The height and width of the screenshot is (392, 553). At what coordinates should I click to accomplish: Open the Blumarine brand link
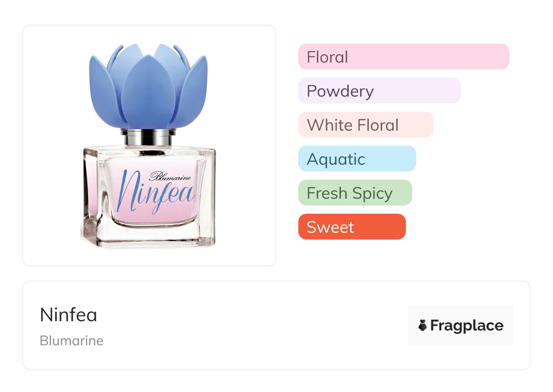click(72, 341)
